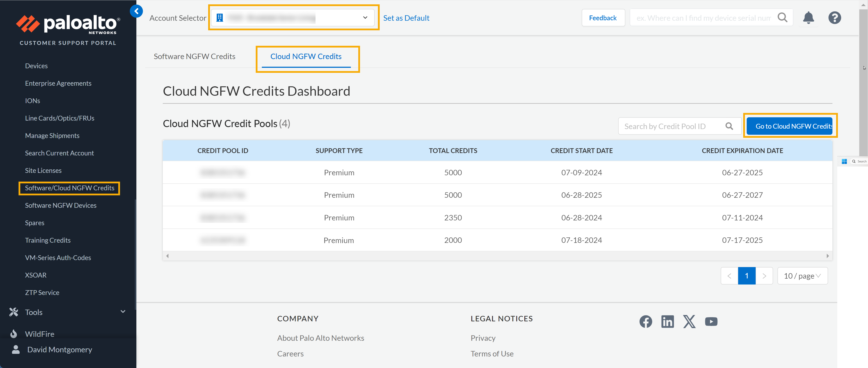
Task: Switch to Software NGFW Credits tab
Action: (194, 56)
